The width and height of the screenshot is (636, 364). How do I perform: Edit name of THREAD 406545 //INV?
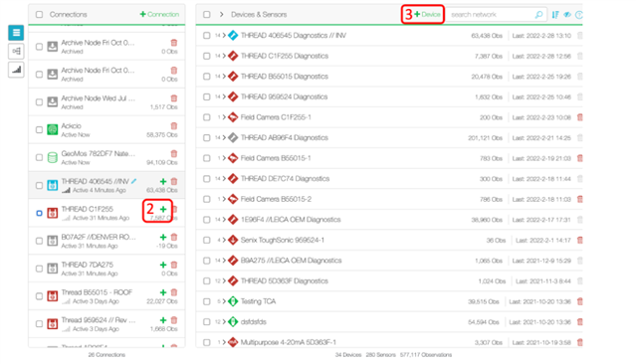tap(133, 181)
